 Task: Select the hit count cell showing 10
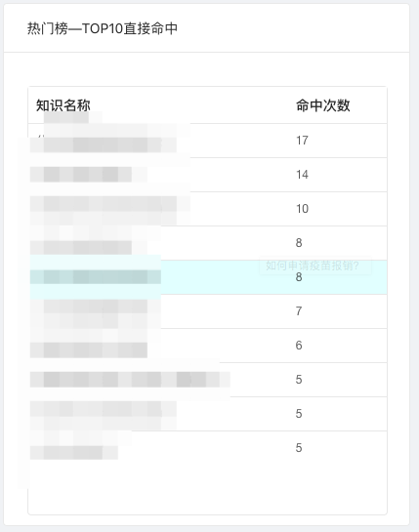(302, 209)
